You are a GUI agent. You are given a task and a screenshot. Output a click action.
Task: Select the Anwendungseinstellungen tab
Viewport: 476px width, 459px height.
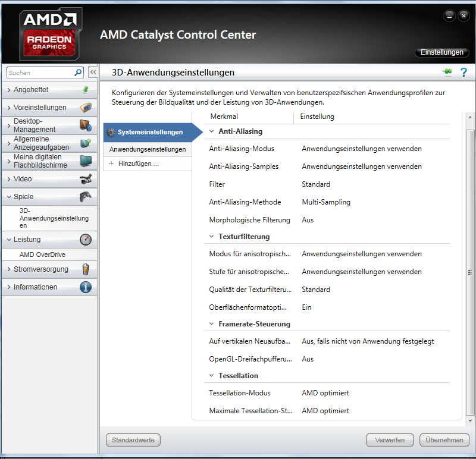coord(148,149)
